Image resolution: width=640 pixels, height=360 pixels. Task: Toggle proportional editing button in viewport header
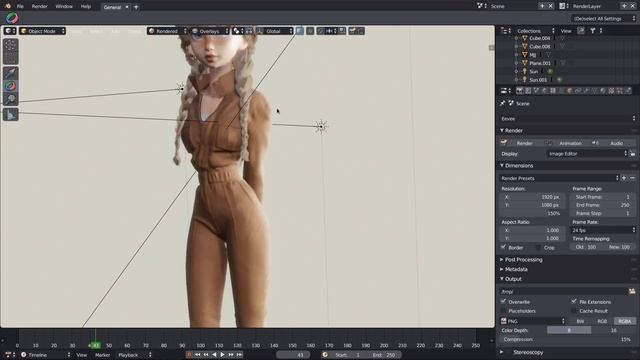[310, 31]
